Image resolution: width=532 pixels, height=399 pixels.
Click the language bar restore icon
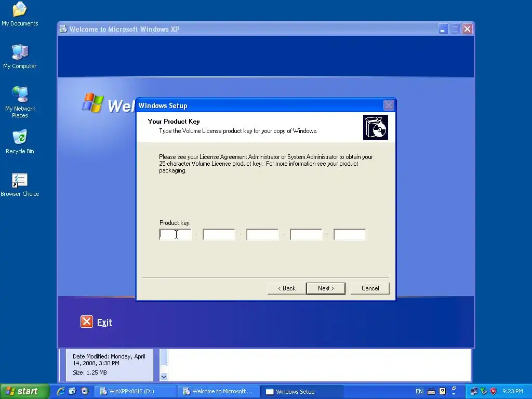tap(454, 389)
